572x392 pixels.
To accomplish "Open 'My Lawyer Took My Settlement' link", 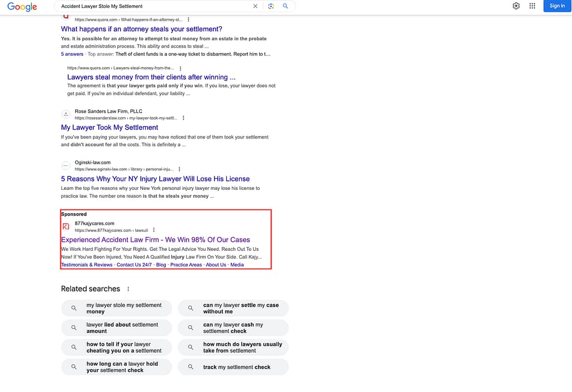I will (109, 127).
